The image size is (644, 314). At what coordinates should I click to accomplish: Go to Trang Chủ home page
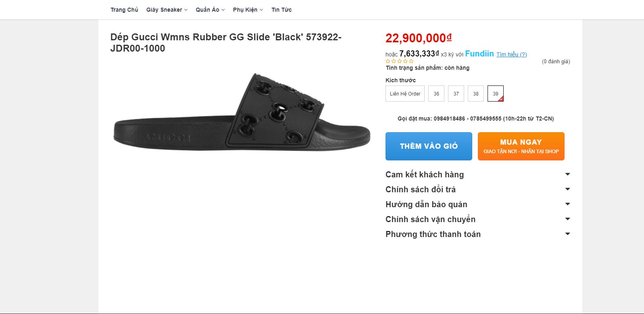coord(124,10)
